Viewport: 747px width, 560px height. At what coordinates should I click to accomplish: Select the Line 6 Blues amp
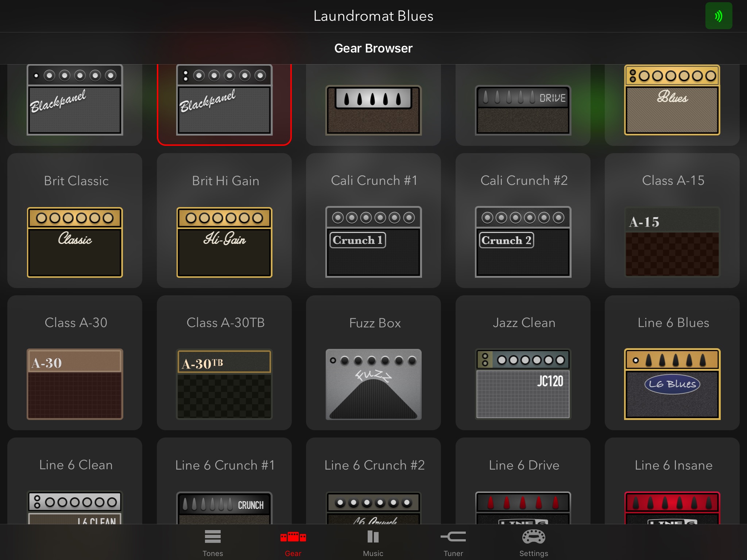coord(672,384)
